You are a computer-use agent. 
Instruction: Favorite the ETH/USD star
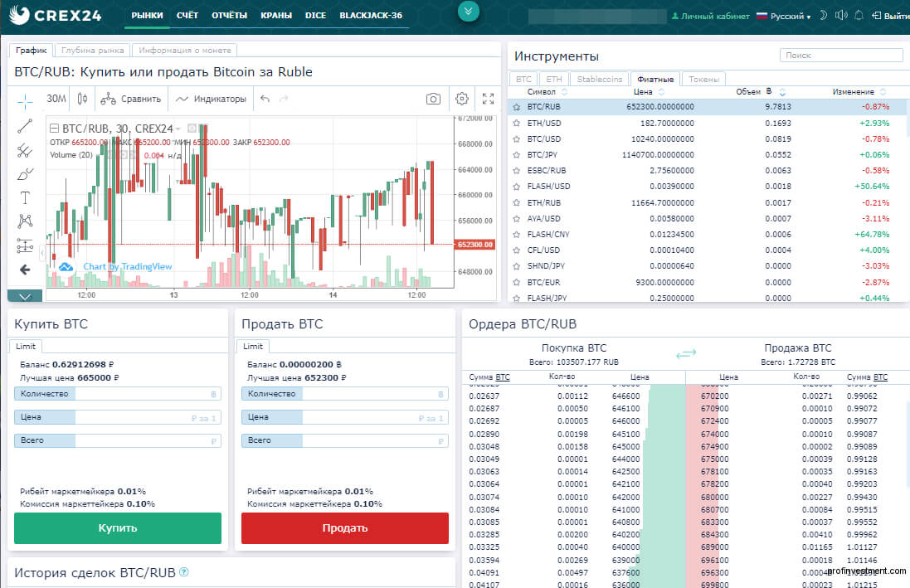(517, 123)
